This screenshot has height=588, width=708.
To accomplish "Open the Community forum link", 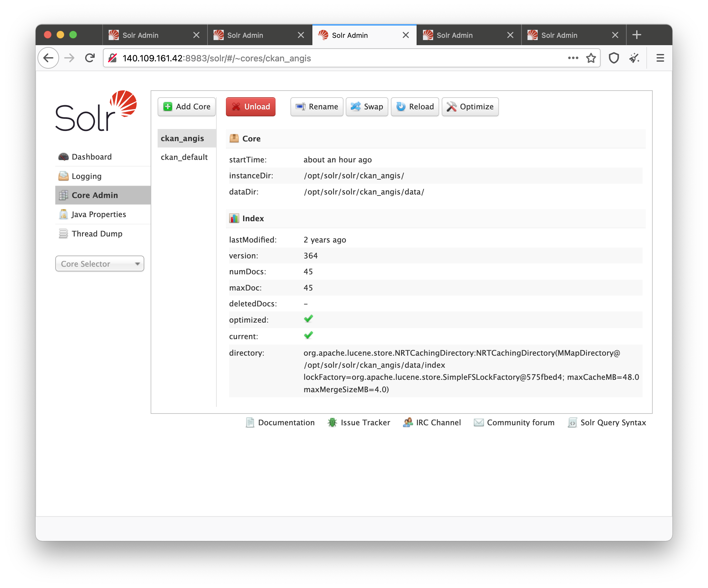I will coord(514,422).
